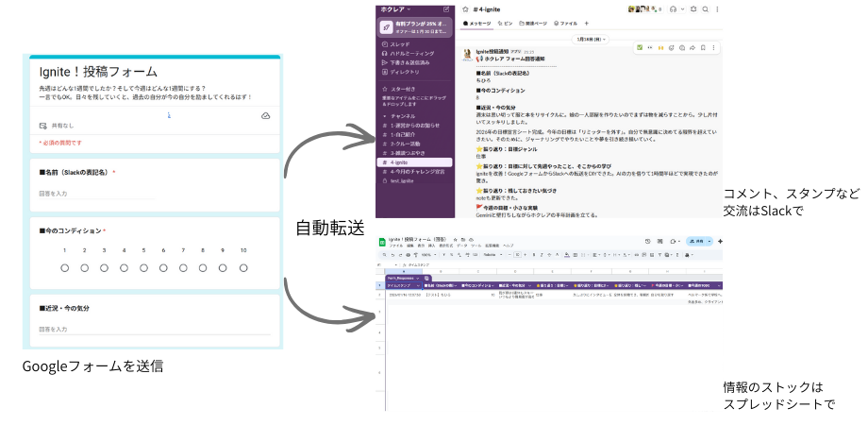Open the Slack huddle headphones icon
This screenshot has width=868, height=425.
(673, 9)
